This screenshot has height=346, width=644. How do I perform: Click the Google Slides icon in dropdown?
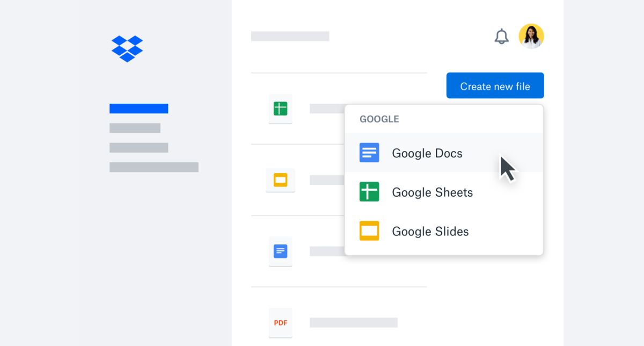pos(369,231)
